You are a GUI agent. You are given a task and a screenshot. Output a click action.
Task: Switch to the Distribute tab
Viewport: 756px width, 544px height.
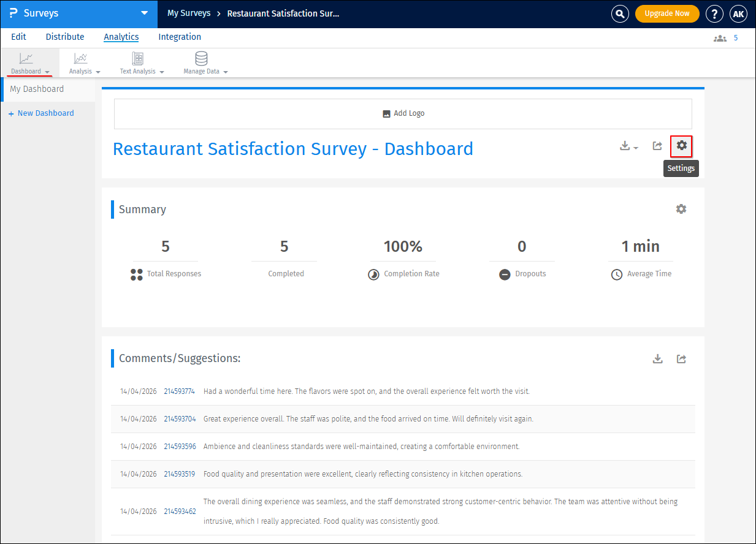click(x=65, y=37)
